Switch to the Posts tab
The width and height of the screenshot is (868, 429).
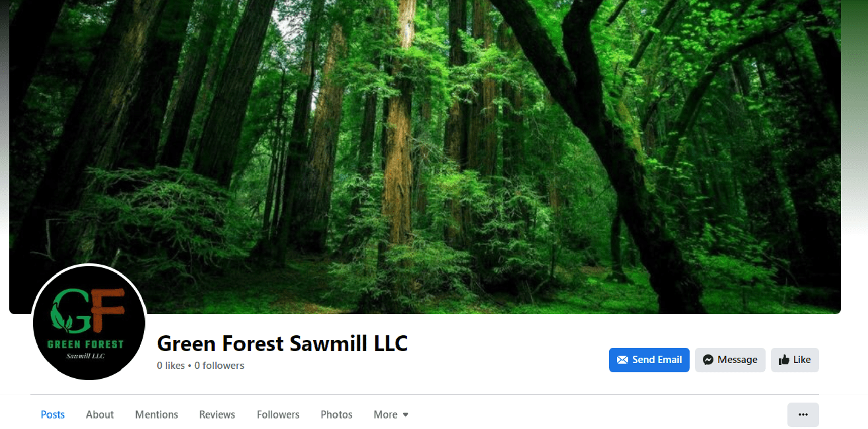pos(53,414)
